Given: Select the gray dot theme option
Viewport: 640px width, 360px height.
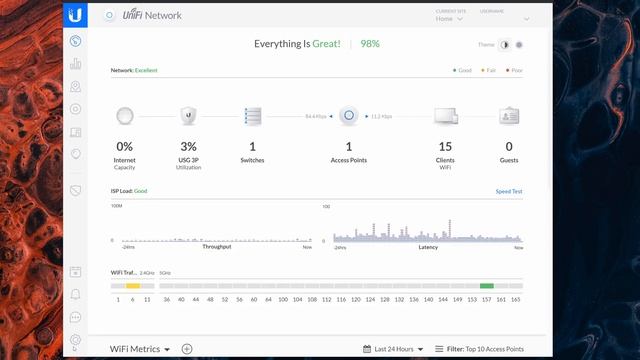Looking at the screenshot, I should pyautogui.click(x=519, y=45).
